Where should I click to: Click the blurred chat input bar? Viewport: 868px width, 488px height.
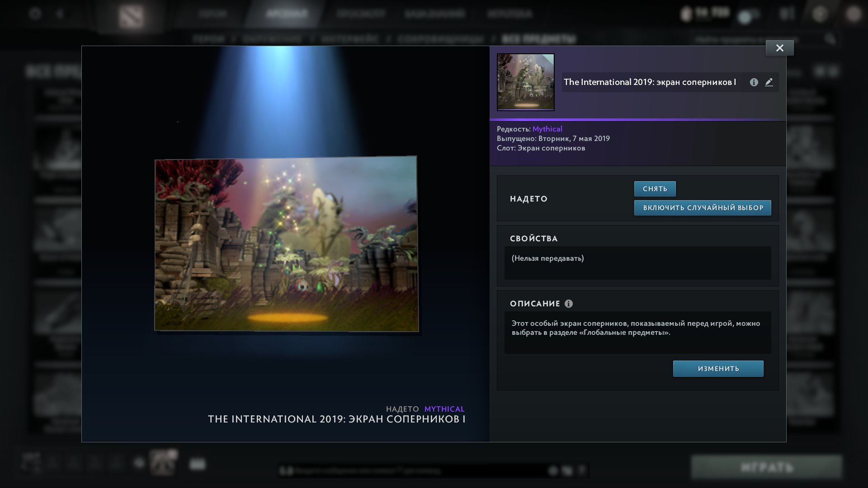coord(433,471)
